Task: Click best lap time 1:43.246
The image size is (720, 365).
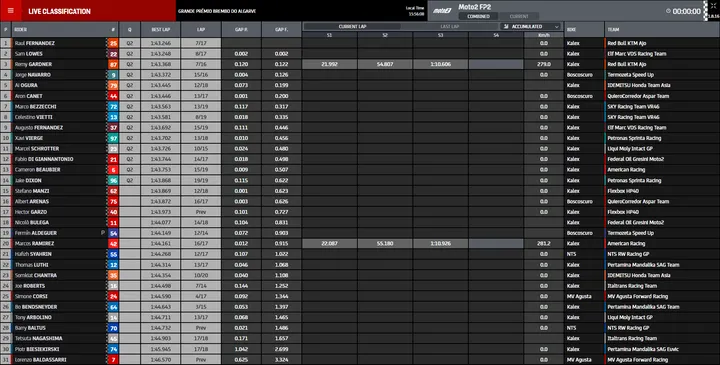Action: (161, 43)
